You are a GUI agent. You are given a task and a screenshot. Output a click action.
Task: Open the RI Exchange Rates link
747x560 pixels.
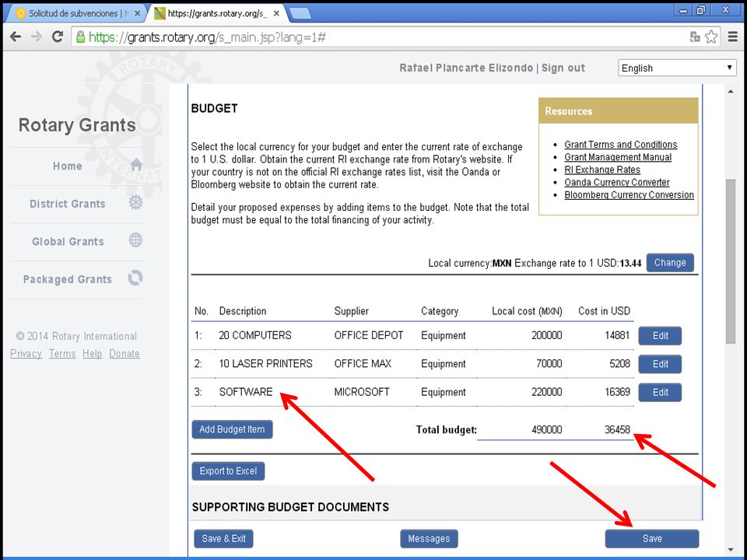click(602, 170)
